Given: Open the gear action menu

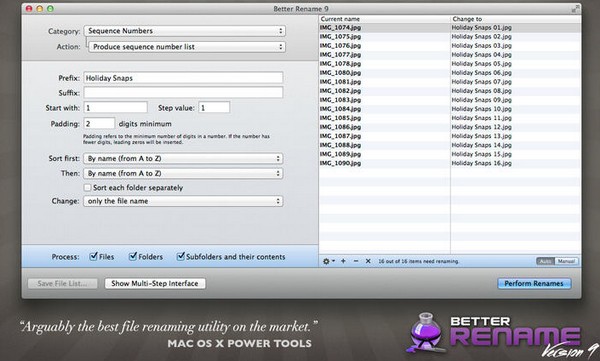Looking at the screenshot, I should [x=328, y=261].
